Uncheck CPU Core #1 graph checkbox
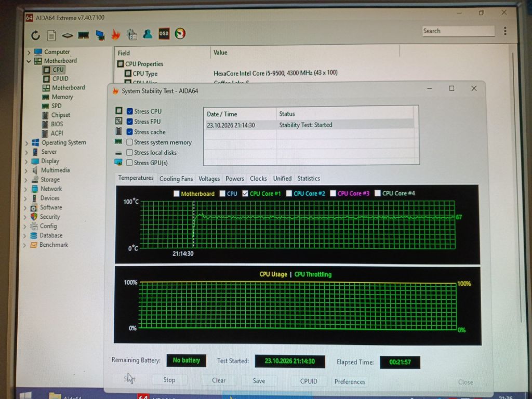Screen dimensions: 532x399 pos(245,193)
